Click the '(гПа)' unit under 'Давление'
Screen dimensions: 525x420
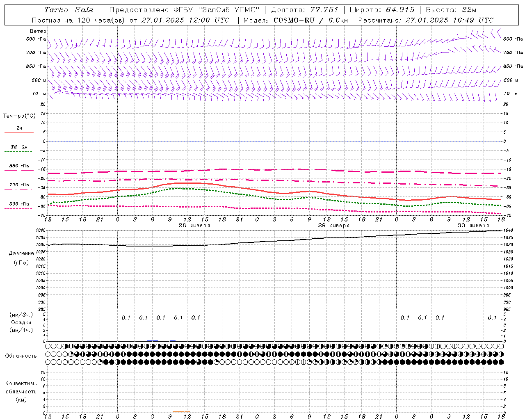click(x=21, y=263)
